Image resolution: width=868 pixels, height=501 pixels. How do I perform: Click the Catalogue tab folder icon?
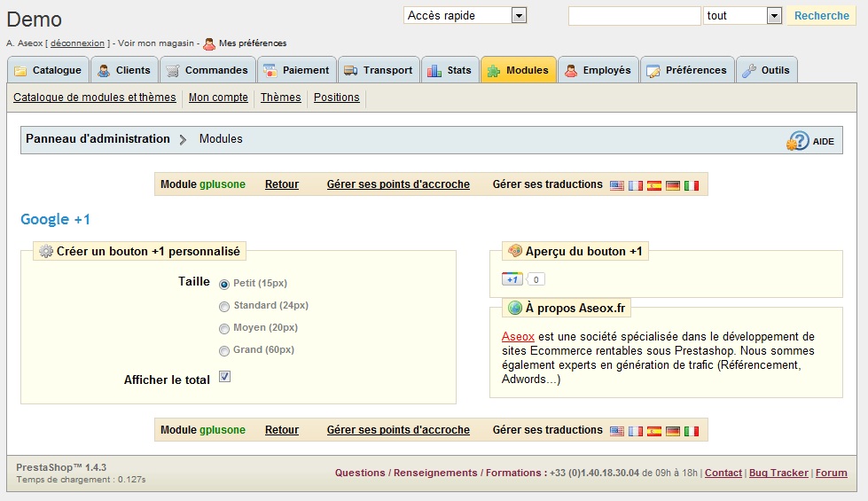pos(20,71)
